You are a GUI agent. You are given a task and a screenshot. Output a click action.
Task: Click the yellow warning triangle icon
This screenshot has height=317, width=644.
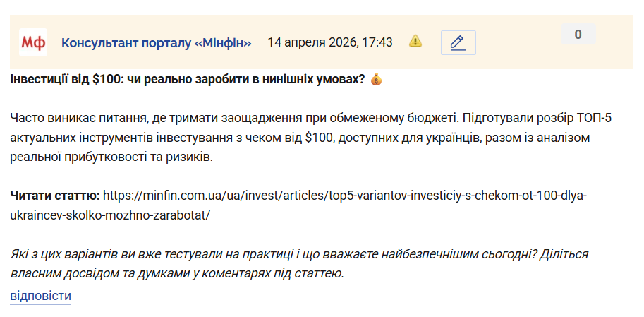415,41
